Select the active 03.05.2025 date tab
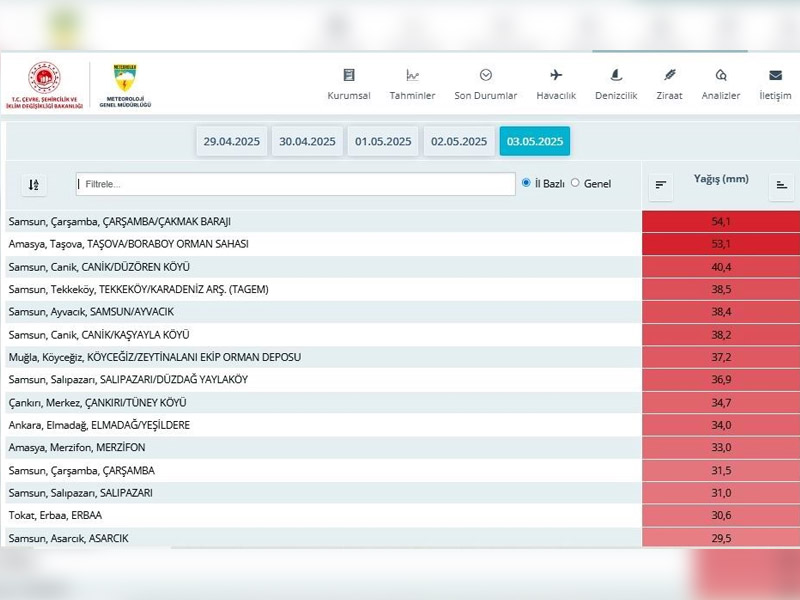The width and height of the screenshot is (800, 600). pyautogui.click(x=535, y=141)
